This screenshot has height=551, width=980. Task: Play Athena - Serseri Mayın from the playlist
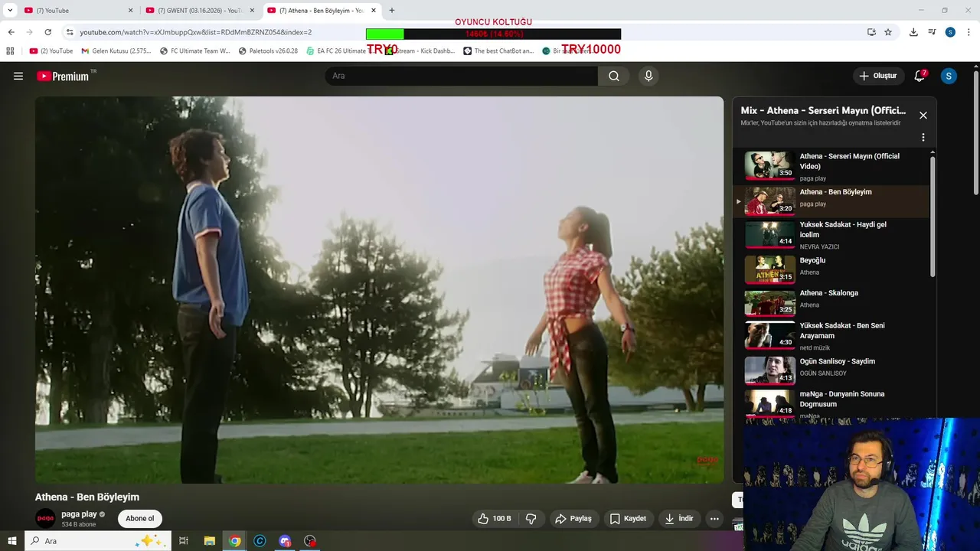[x=831, y=167]
